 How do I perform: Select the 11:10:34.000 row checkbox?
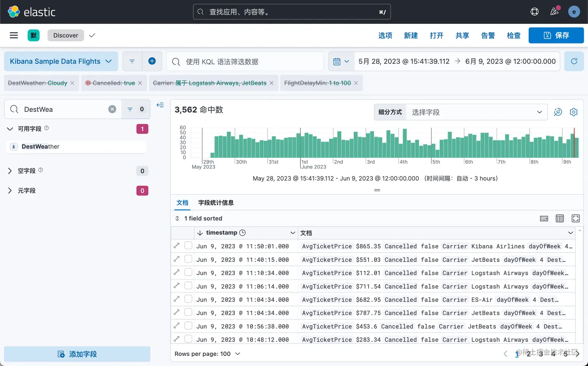(x=188, y=272)
